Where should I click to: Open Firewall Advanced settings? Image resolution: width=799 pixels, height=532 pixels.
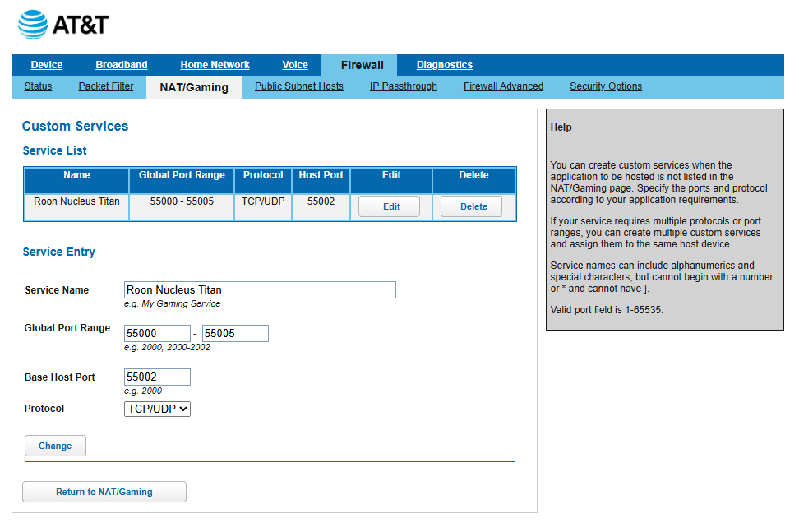tap(503, 86)
